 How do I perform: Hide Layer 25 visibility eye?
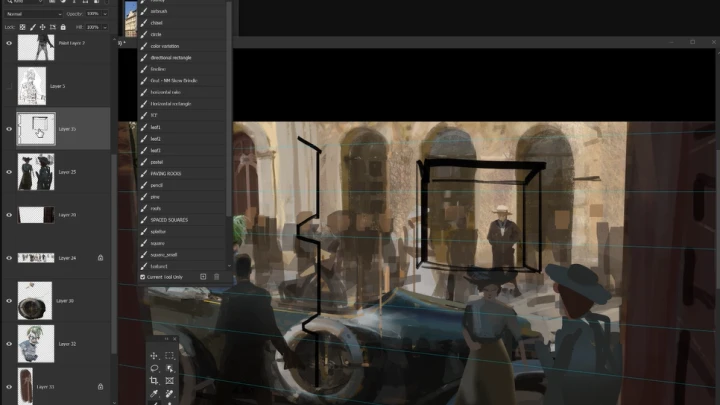pyautogui.click(x=9, y=172)
